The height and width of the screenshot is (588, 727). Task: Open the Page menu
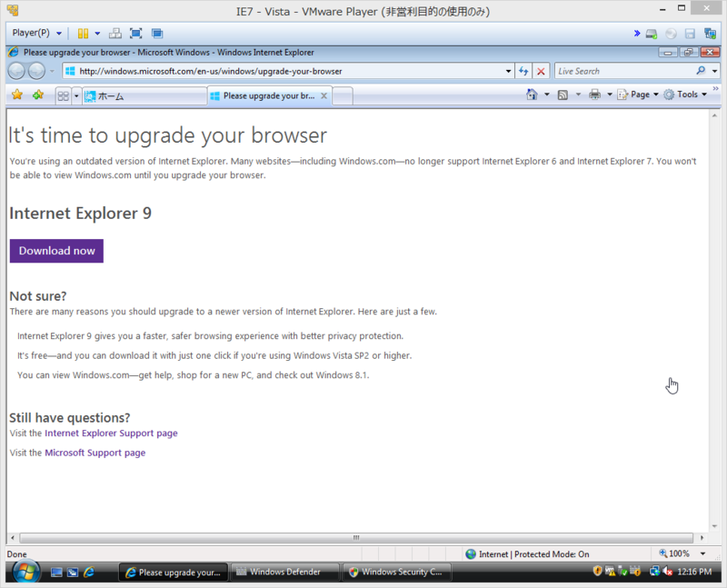[638, 95]
